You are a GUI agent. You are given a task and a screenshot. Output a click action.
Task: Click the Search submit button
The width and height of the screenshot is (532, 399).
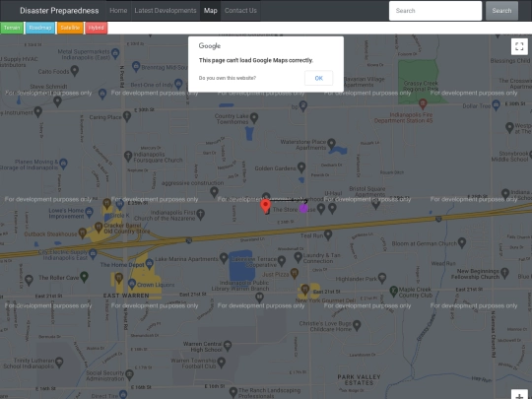click(501, 11)
